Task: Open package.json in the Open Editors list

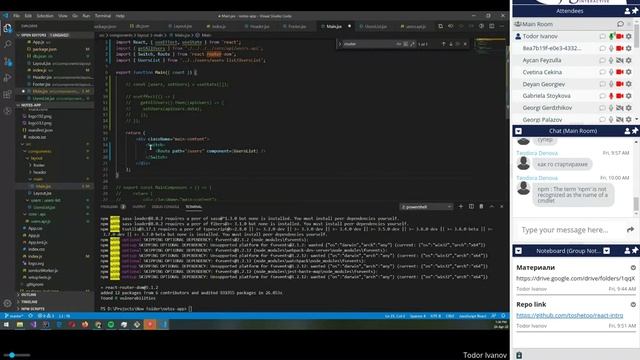Action: pos(55,49)
